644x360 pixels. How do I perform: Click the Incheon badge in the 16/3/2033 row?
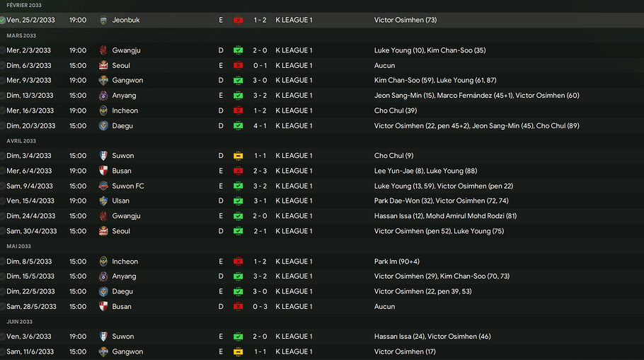coord(104,111)
